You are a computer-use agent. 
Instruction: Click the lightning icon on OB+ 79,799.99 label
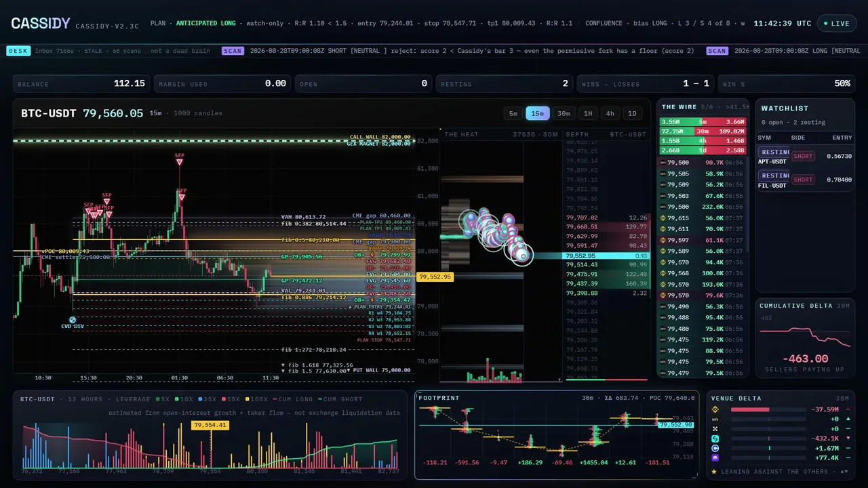point(372,255)
